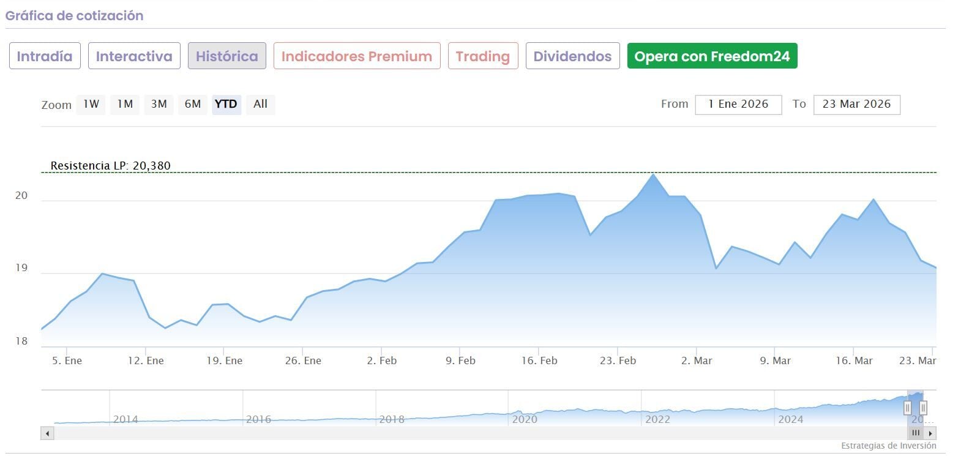The width and height of the screenshot is (980, 467).
Task: Grab the left navigator range handle
Action: 908,408
